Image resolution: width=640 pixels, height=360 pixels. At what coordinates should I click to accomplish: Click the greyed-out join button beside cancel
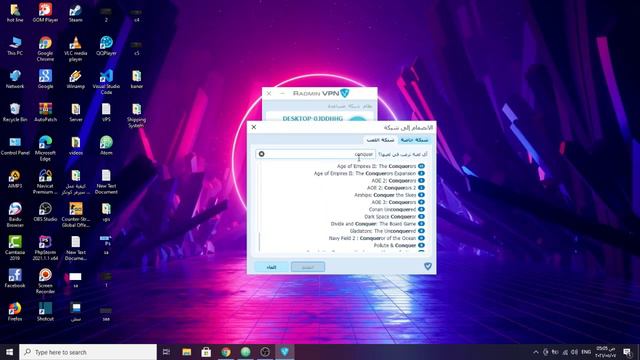[x=308, y=267]
